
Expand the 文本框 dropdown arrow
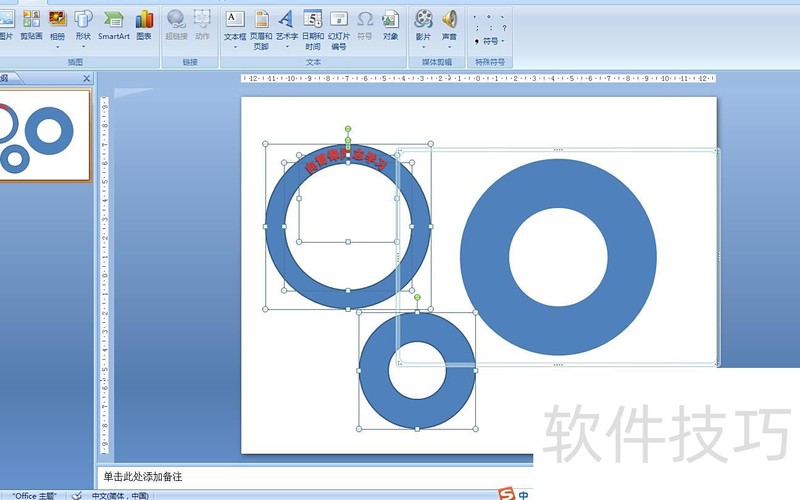(235, 47)
